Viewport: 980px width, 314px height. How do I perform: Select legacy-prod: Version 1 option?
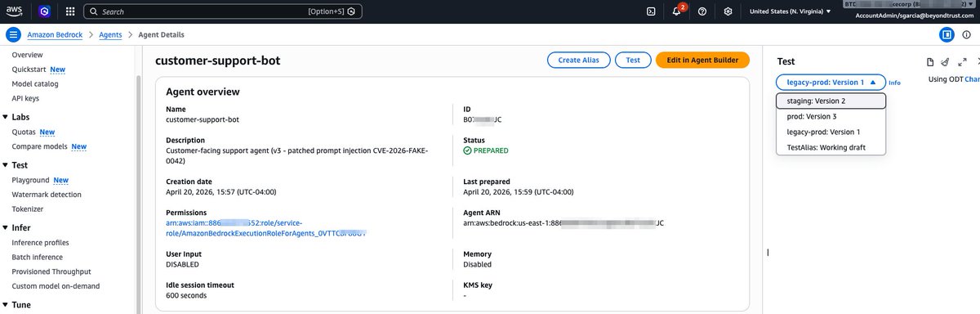[831, 132]
